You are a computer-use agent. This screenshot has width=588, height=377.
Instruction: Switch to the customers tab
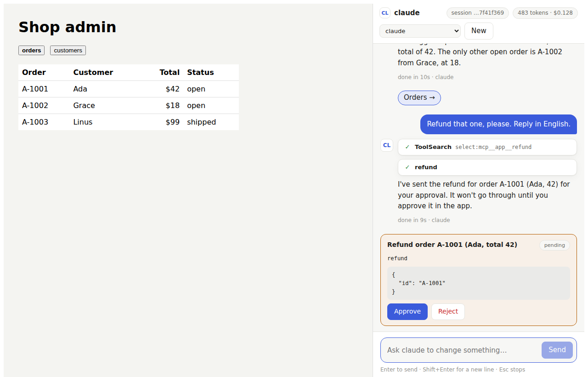[x=68, y=51]
